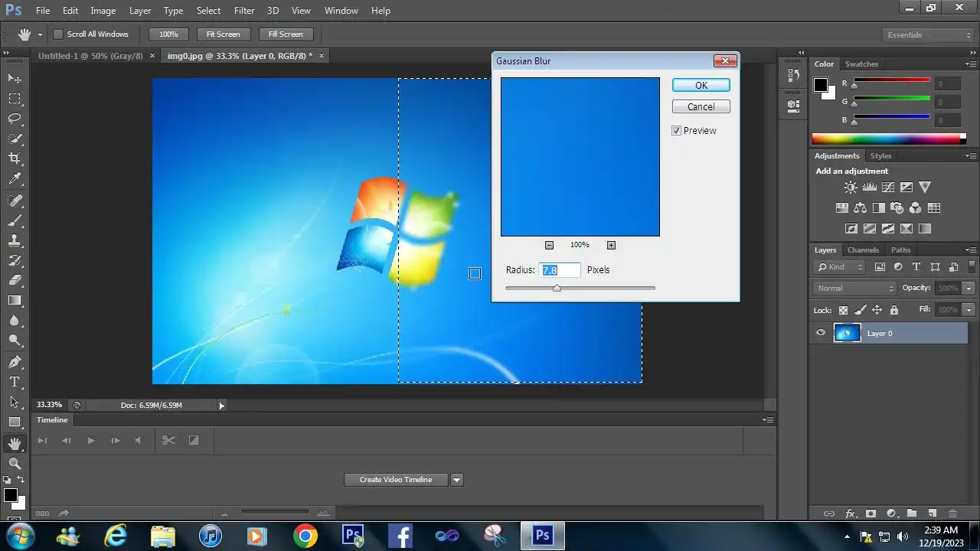The height and width of the screenshot is (551, 980).
Task: Open the Layers panel menu
Action: [x=972, y=250]
